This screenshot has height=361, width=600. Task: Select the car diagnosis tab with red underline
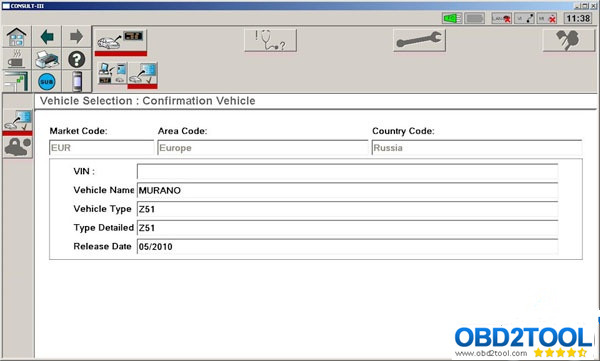[120, 41]
